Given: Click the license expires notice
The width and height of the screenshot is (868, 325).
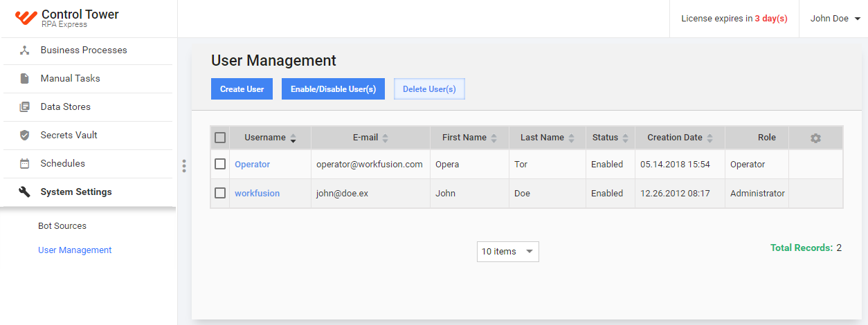Looking at the screenshot, I should coord(734,19).
